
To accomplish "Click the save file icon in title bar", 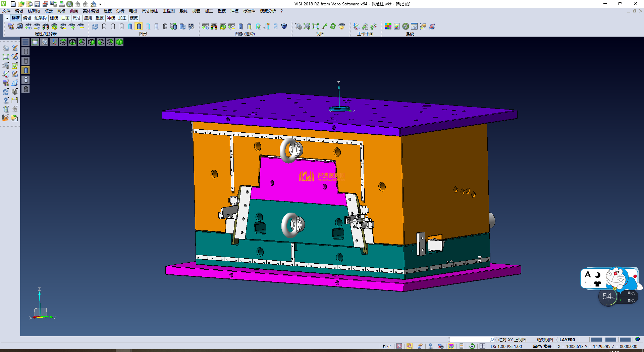I will 37,4.
